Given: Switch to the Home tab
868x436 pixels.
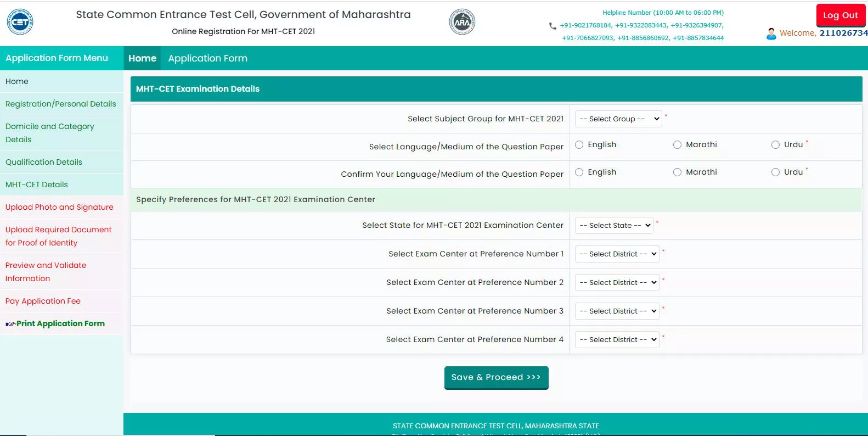Looking at the screenshot, I should coord(142,58).
